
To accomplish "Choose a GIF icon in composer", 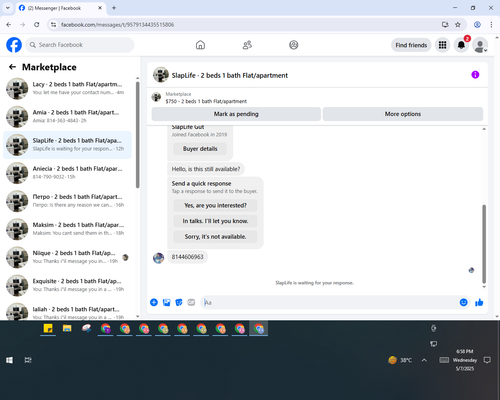I will pyautogui.click(x=191, y=302).
